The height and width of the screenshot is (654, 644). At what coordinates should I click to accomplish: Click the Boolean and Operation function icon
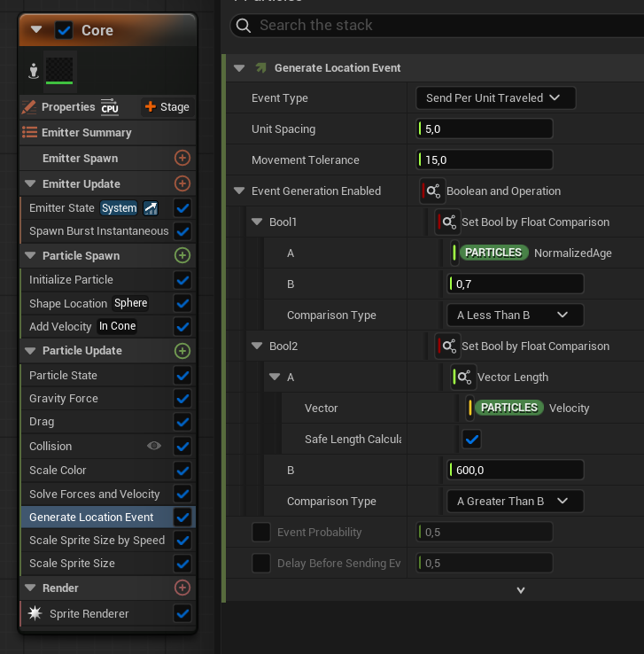click(433, 191)
